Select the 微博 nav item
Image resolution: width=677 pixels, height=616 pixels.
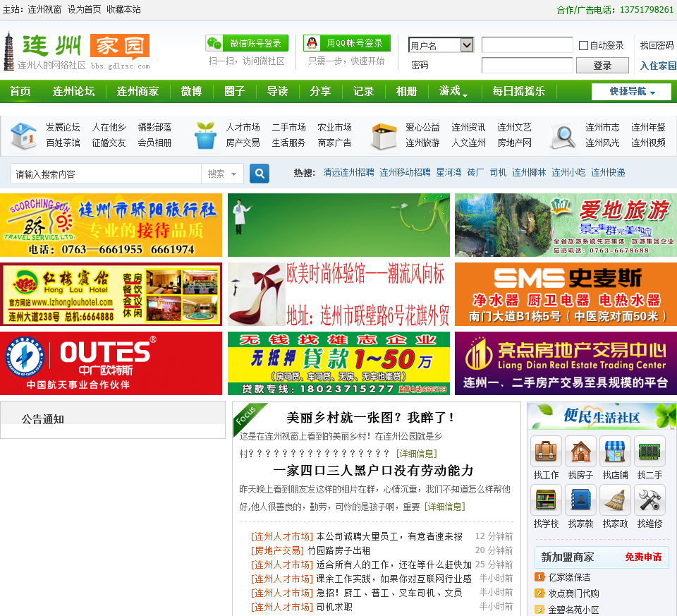(x=191, y=91)
